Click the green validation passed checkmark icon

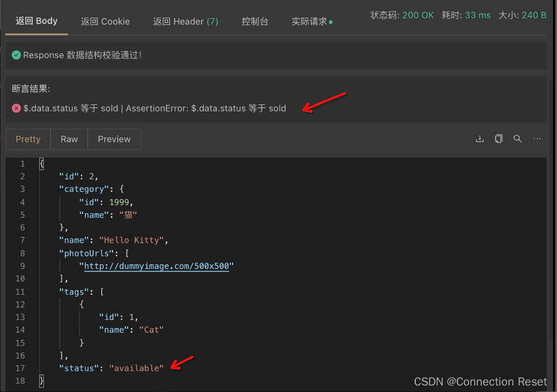[x=16, y=55]
